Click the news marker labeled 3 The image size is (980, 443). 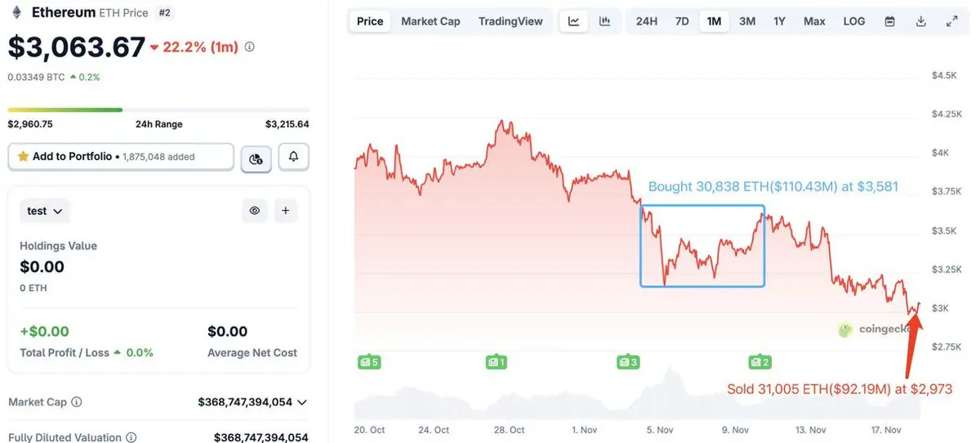point(628,361)
